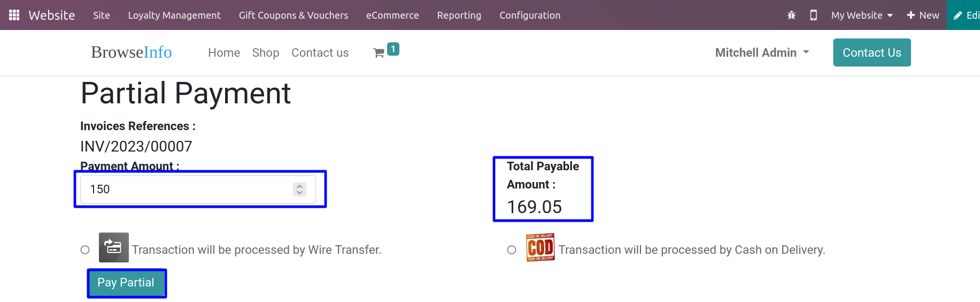
Task: Click the pencil Edit icon
Action: tap(958, 16)
